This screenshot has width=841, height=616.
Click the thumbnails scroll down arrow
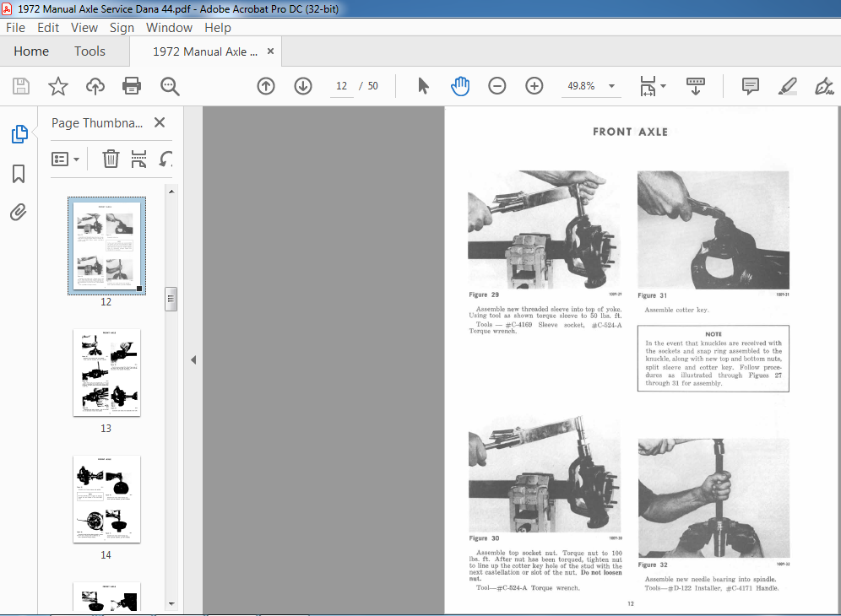(171, 603)
